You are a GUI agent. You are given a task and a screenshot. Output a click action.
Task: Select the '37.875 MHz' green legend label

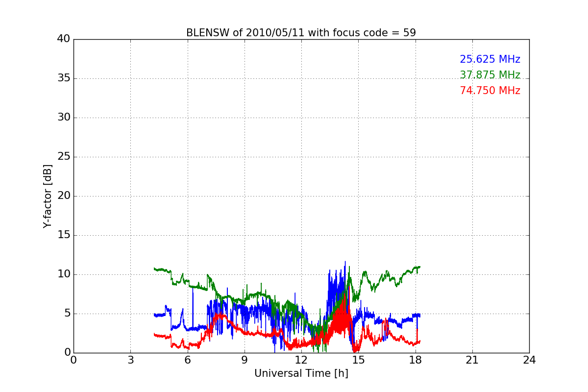(x=490, y=75)
